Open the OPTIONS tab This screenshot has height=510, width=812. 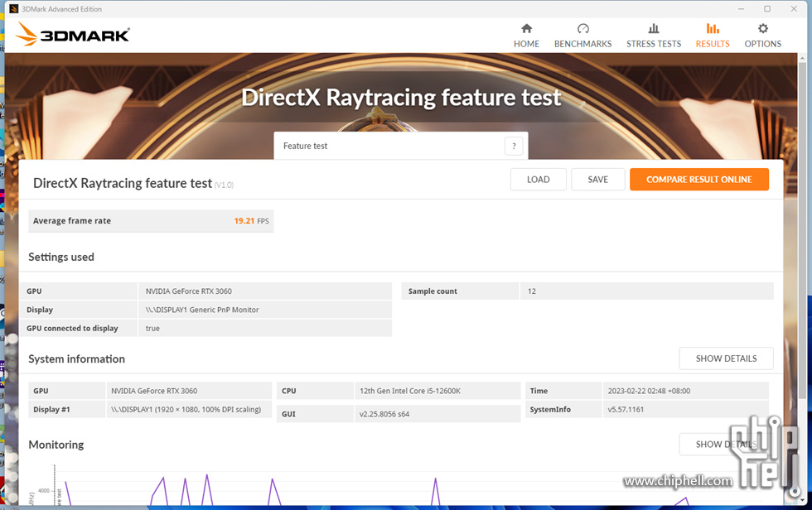(762, 36)
